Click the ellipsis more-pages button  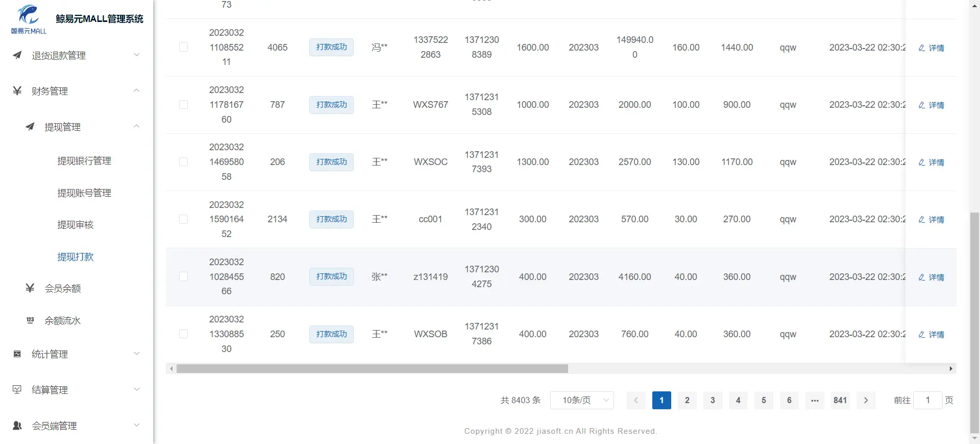[815, 400]
